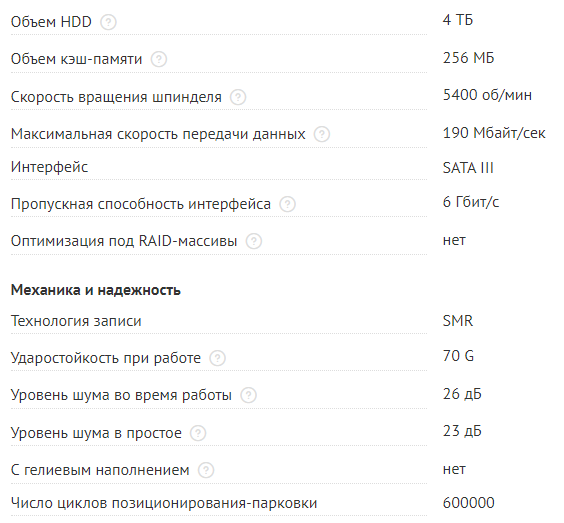Select the 5400 об/мин spindle speed value
564x523 pixels.
[x=487, y=95]
